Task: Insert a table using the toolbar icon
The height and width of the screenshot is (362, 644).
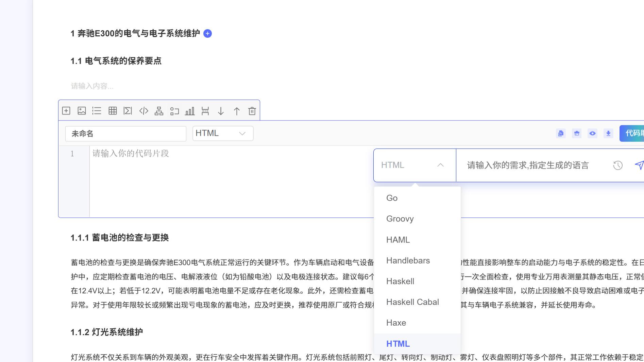Action: (113, 111)
